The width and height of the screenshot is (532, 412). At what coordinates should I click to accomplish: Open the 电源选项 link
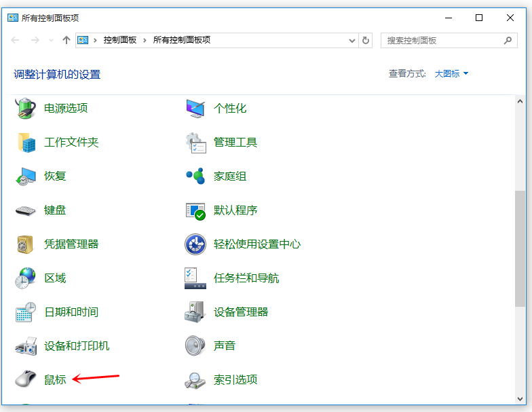(66, 109)
